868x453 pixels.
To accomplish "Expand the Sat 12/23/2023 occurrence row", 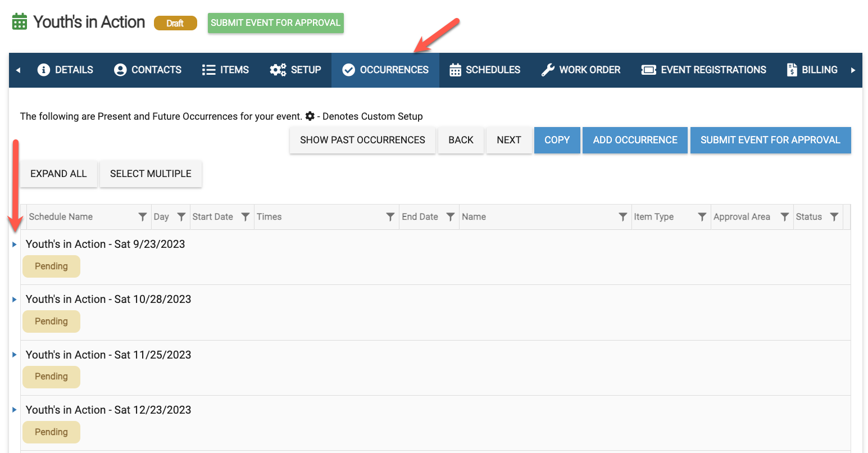I will pos(15,410).
